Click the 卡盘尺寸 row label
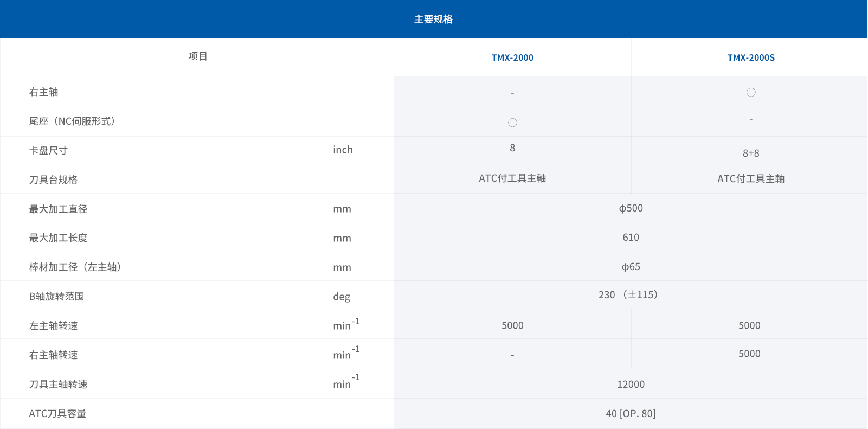Screen dimensions: 868x429 point(48,151)
